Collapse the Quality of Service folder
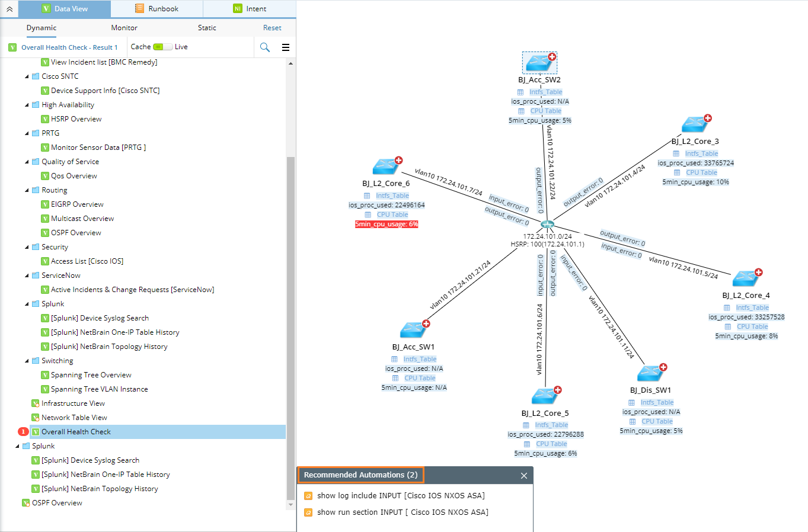This screenshot has width=808, height=532. pyautogui.click(x=27, y=162)
